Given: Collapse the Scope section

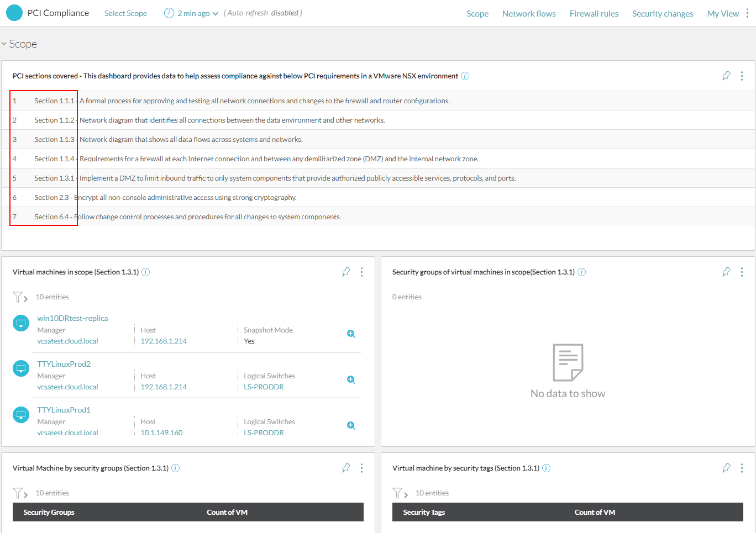Looking at the screenshot, I should pos(4,44).
